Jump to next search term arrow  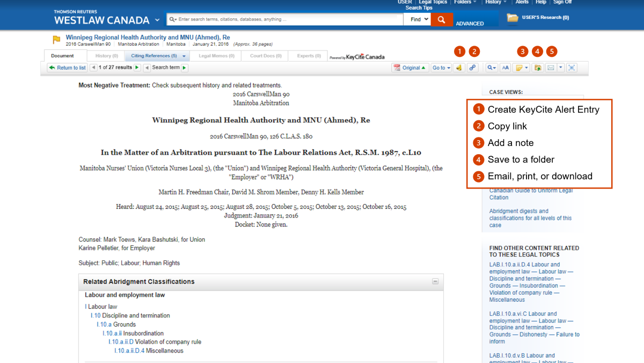tap(185, 68)
